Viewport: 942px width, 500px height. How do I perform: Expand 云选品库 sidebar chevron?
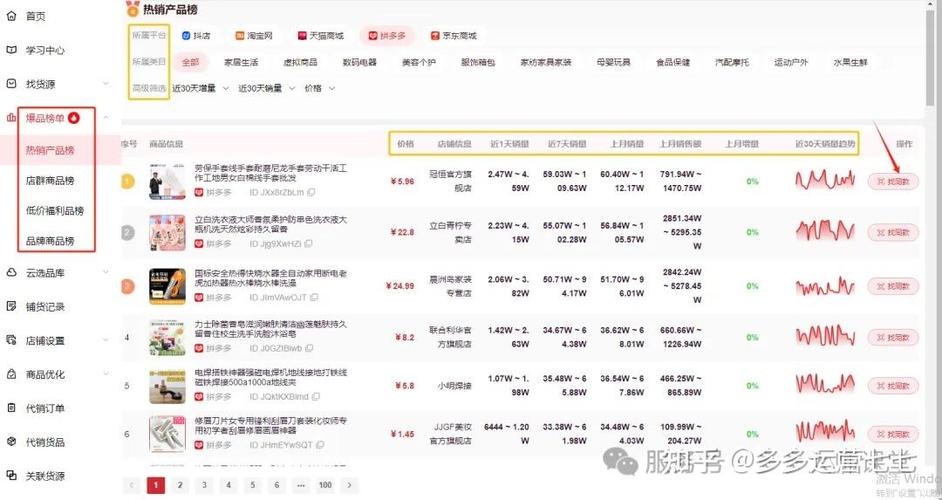pos(106,273)
